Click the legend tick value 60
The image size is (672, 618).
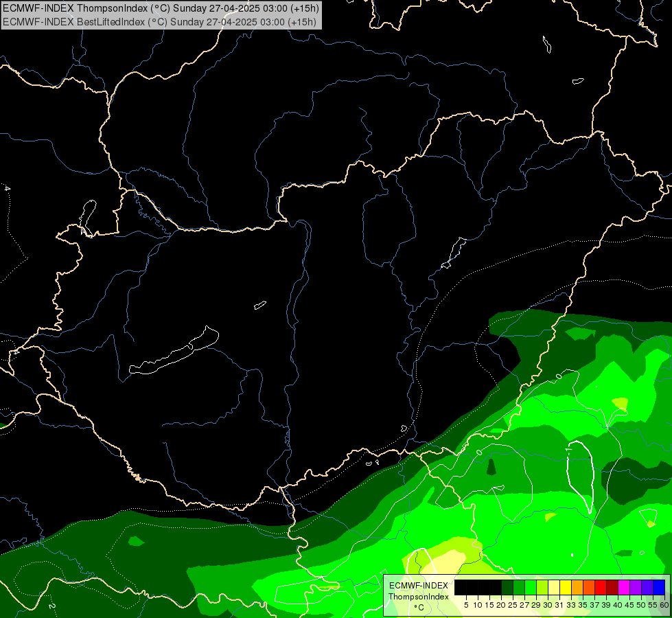(664, 605)
